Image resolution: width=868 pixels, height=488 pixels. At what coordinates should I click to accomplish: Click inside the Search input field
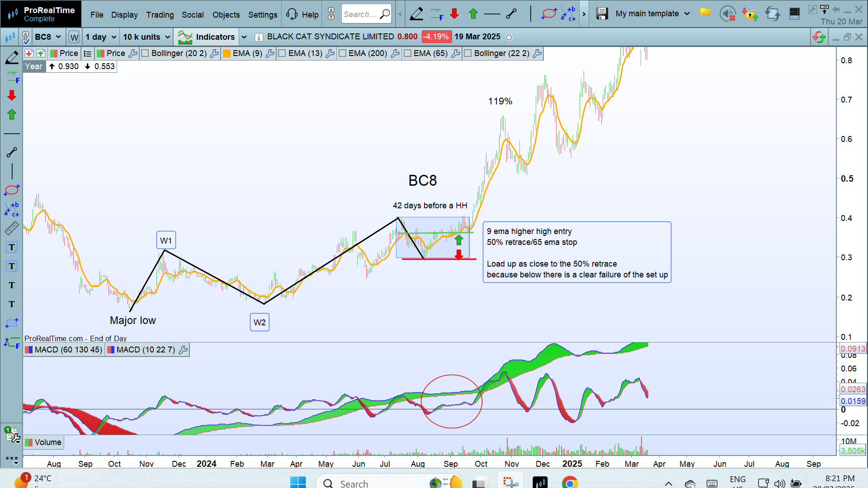(366, 14)
